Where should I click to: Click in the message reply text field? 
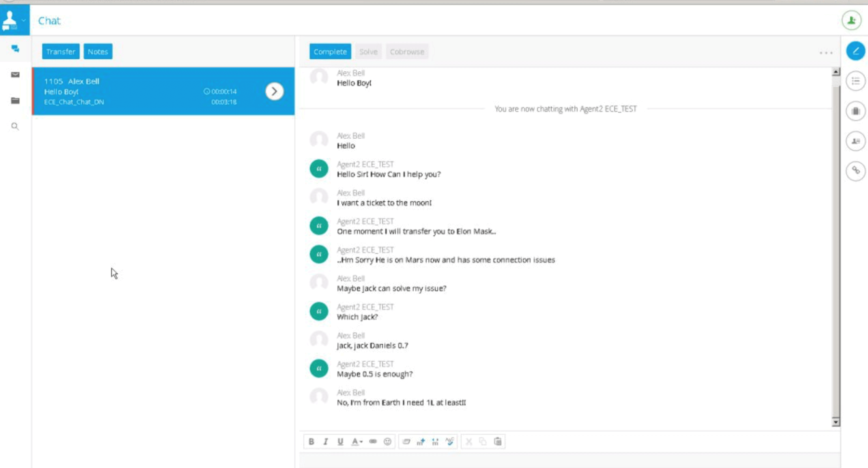pyautogui.click(x=569, y=461)
